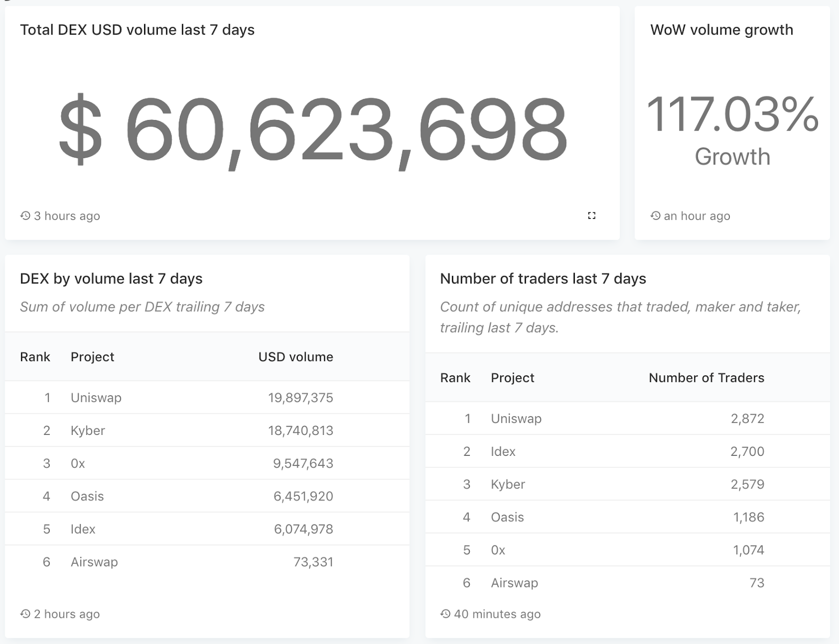Click the '3 hours ago' refresh timestamp
The image size is (839, 644).
point(67,216)
